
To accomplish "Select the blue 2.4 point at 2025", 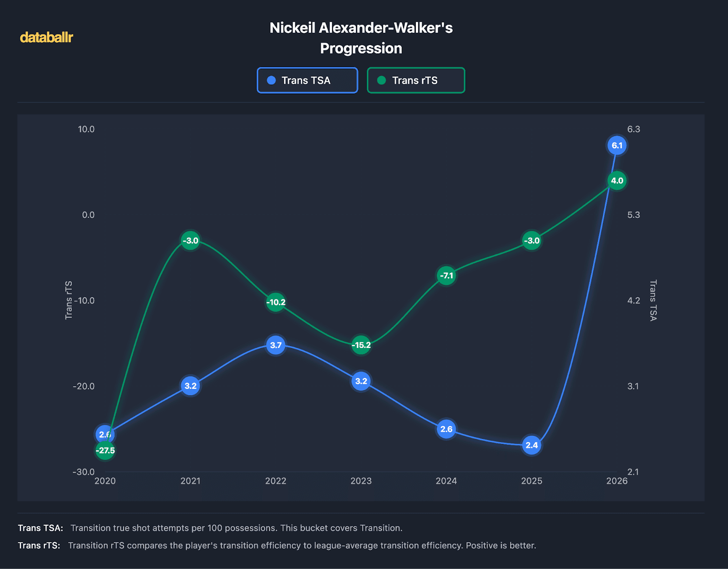I will coord(531,445).
